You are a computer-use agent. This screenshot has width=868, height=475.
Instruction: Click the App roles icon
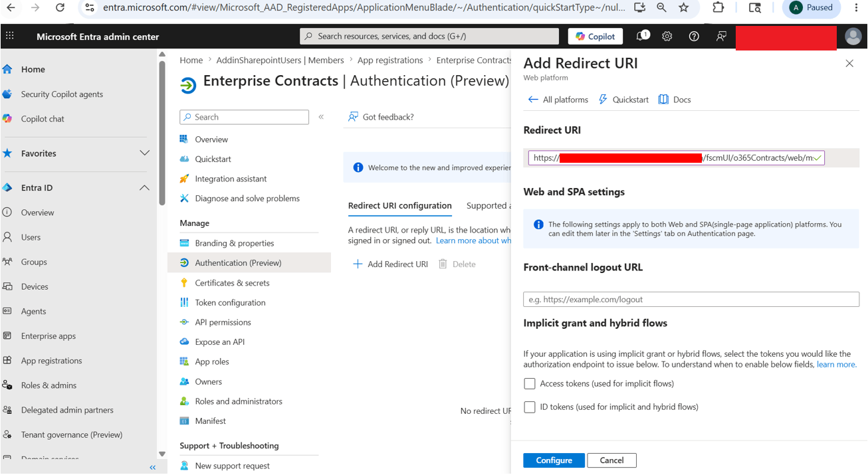click(x=184, y=361)
